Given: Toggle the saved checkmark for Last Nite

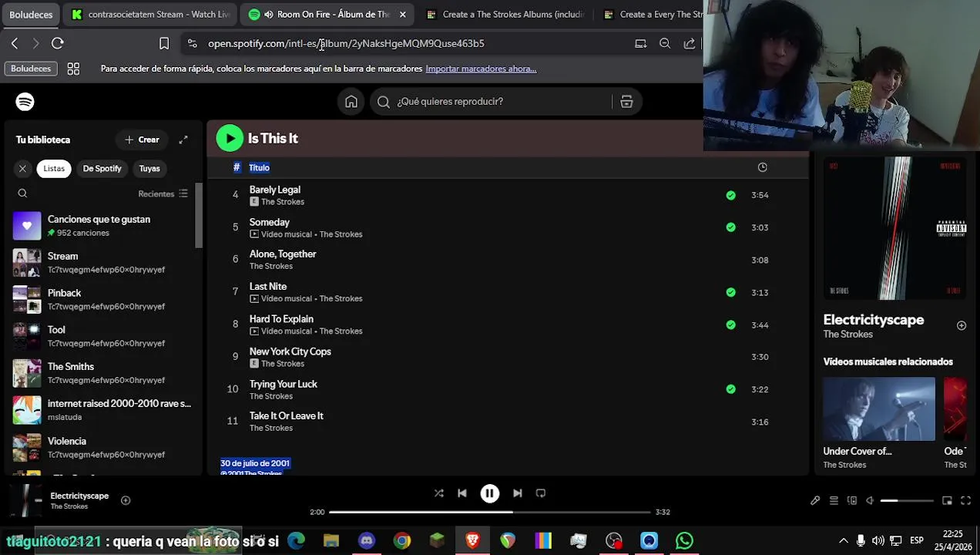Looking at the screenshot, I should (730, 292).
